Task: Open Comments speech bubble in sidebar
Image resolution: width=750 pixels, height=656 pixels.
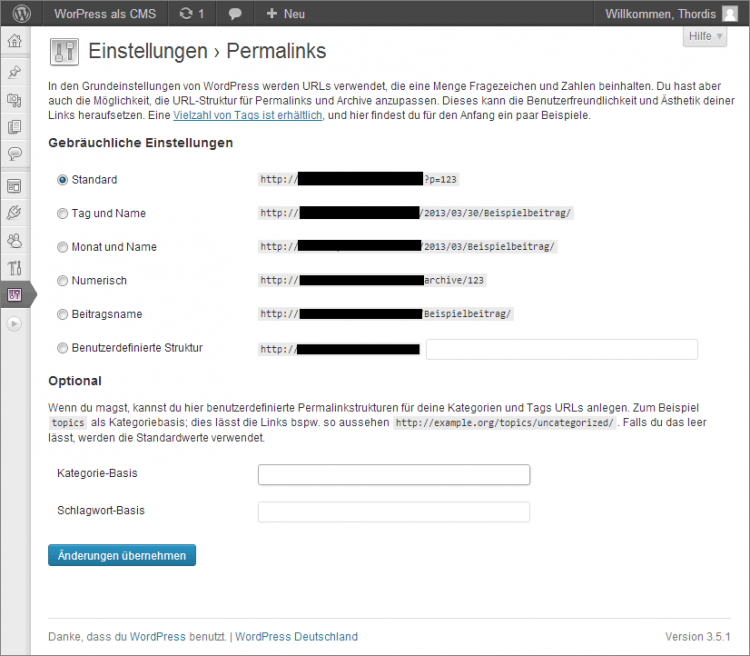Action: coord(14,154)
